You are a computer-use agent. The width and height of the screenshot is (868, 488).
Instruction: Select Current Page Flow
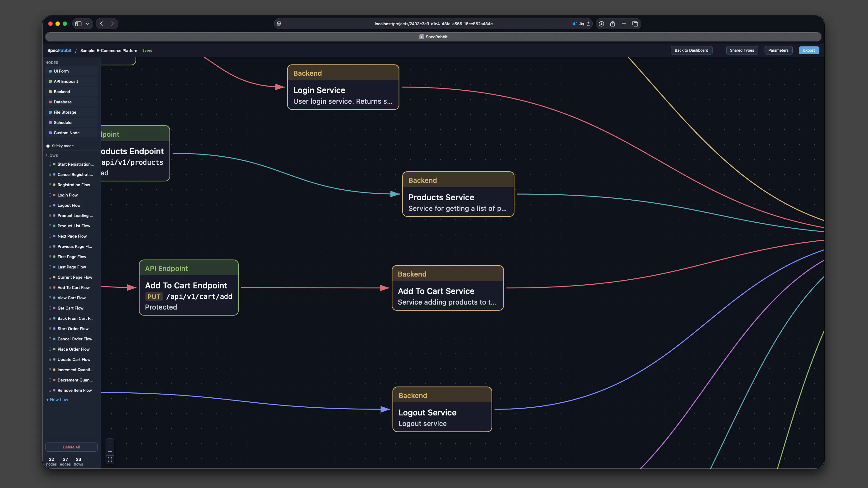pyautogui.click(x=71, y=277)
